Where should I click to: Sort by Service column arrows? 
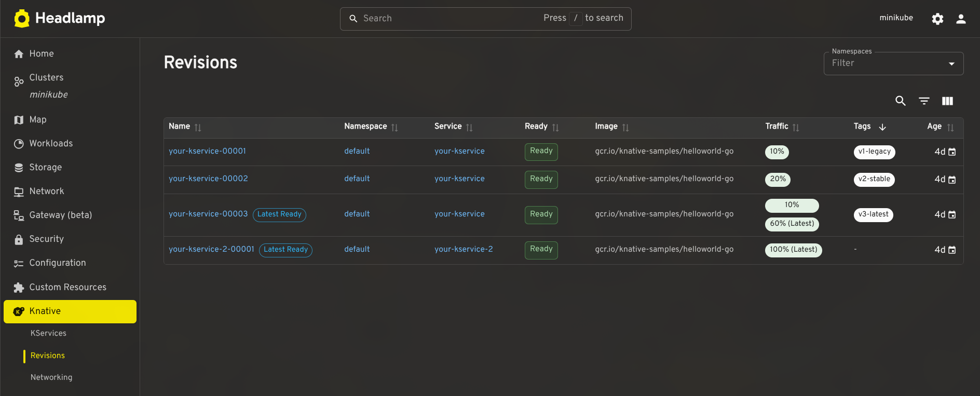pos(469,128)
